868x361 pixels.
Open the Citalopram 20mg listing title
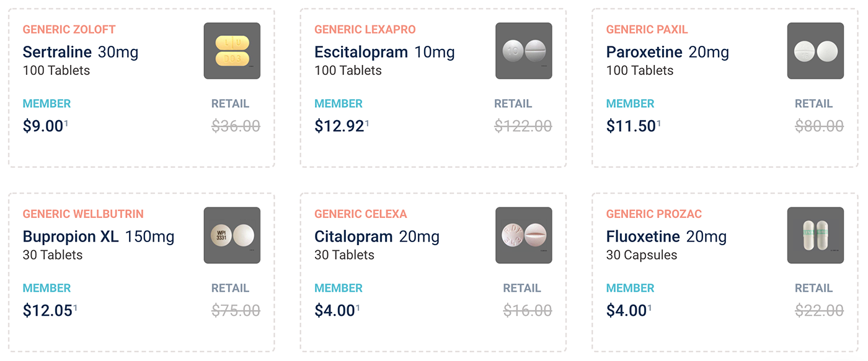pos(377,237)
